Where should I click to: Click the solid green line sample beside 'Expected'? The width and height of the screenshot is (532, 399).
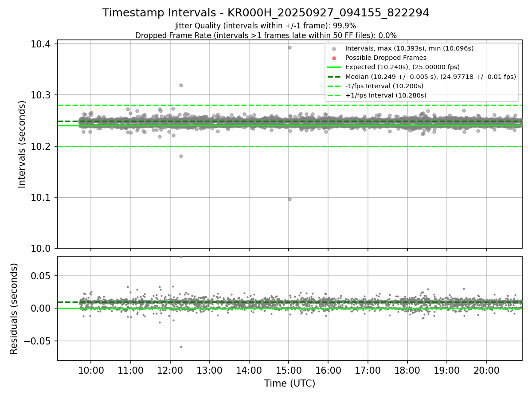(x=334, y=67)
